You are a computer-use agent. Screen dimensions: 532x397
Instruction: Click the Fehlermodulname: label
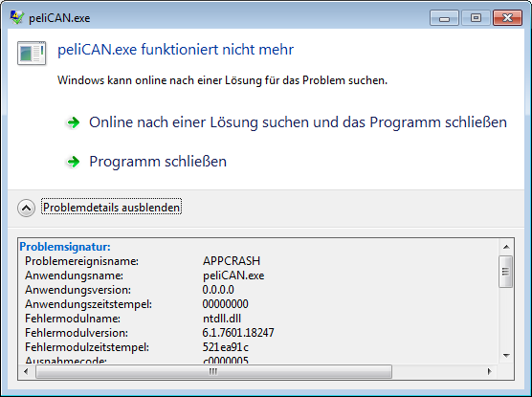pyautogui.click(x=73, y=319)
